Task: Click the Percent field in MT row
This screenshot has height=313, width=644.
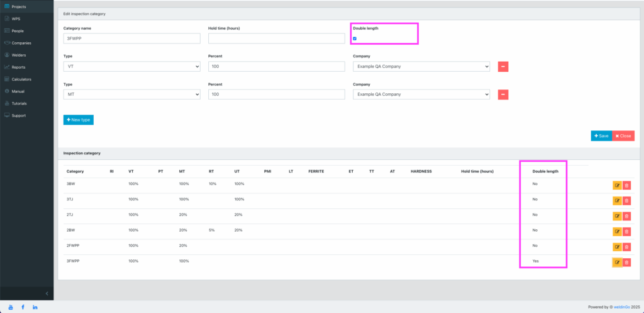Action: pyautogui.click(x=277, y=94)
